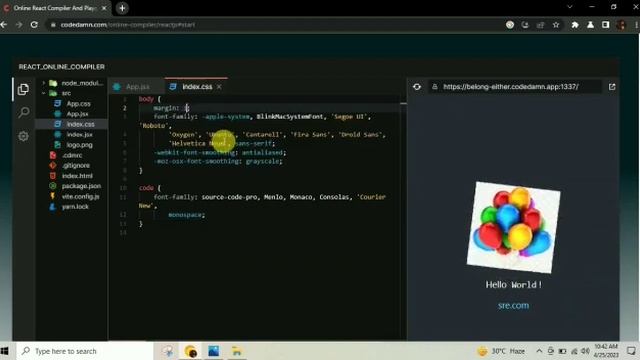Open the notification center icon
Image resolution: width=640 pixels, height=360 pixels.
tap(631, 351)
